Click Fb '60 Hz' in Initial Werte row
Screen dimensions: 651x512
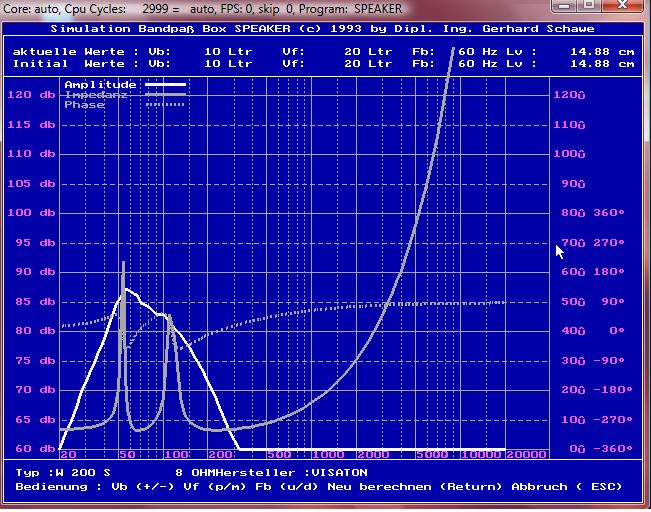(478, 64)
